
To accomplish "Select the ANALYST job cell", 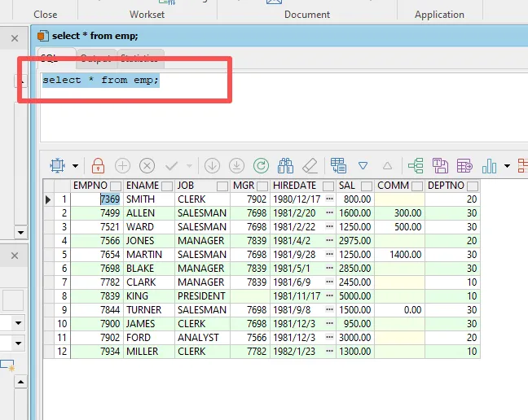I will point(202,337).
